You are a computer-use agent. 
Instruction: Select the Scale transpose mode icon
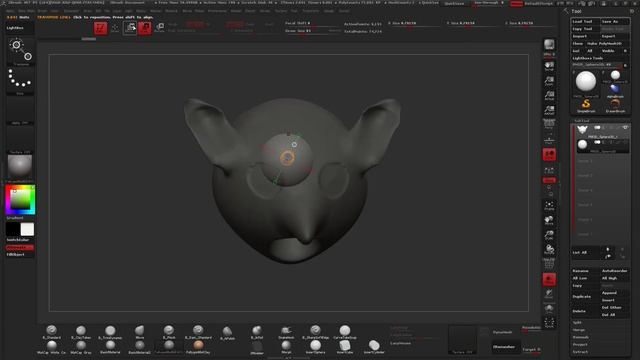(x=144, y=28)
